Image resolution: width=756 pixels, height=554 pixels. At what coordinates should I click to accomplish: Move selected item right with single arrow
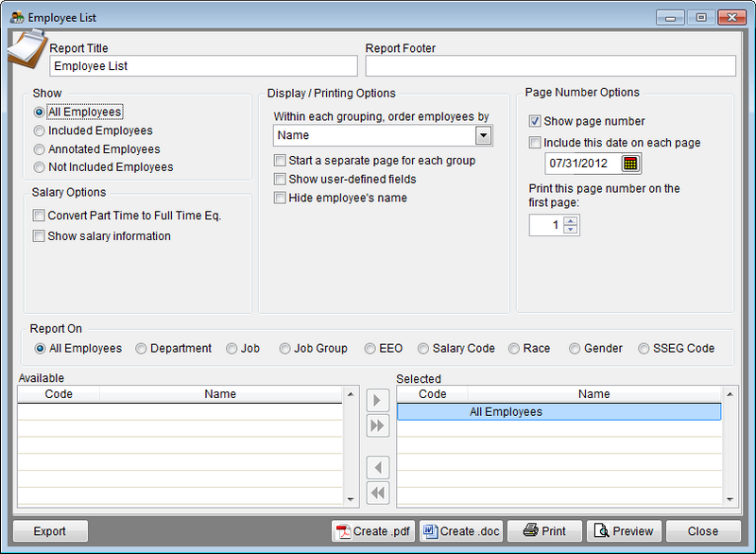click(x=377, y=400)
